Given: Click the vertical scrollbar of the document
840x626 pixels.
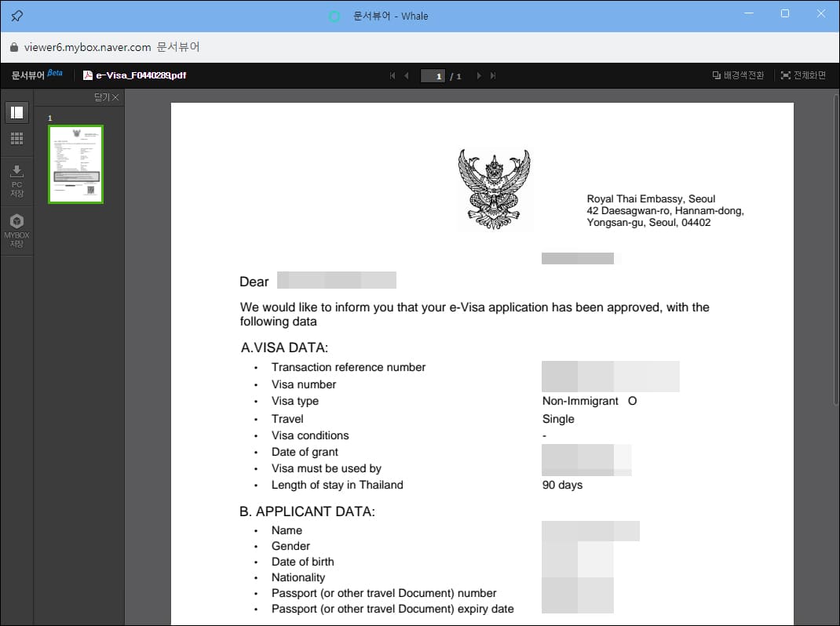Looking at the screenshot, I should click(836, 250).
